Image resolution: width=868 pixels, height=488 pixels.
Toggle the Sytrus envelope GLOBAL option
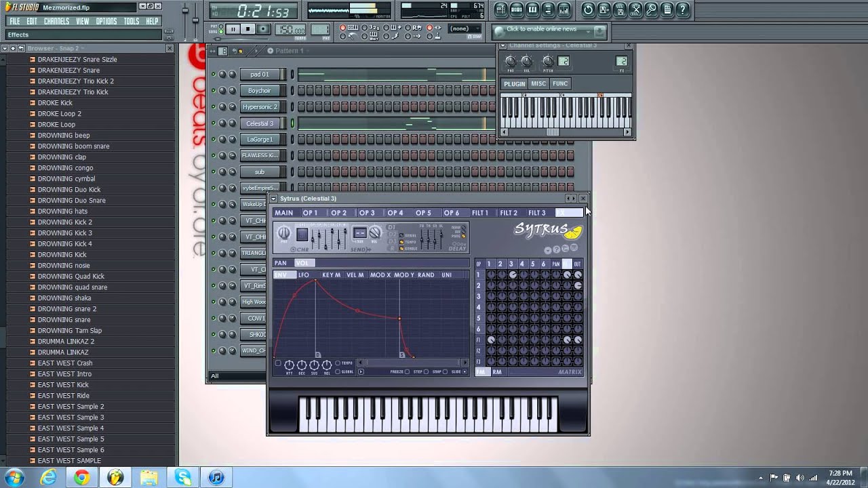tap(338, 371)
